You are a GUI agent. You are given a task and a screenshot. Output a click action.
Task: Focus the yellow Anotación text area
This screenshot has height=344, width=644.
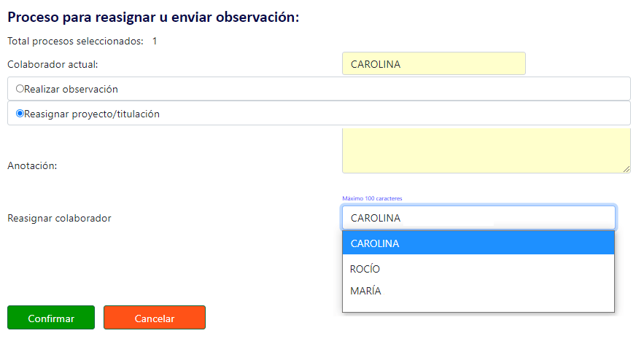click(486, 151)
